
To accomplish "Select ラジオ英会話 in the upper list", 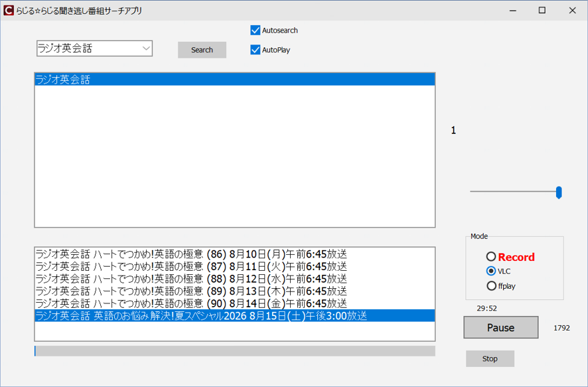I will click(x=235, y=80).
